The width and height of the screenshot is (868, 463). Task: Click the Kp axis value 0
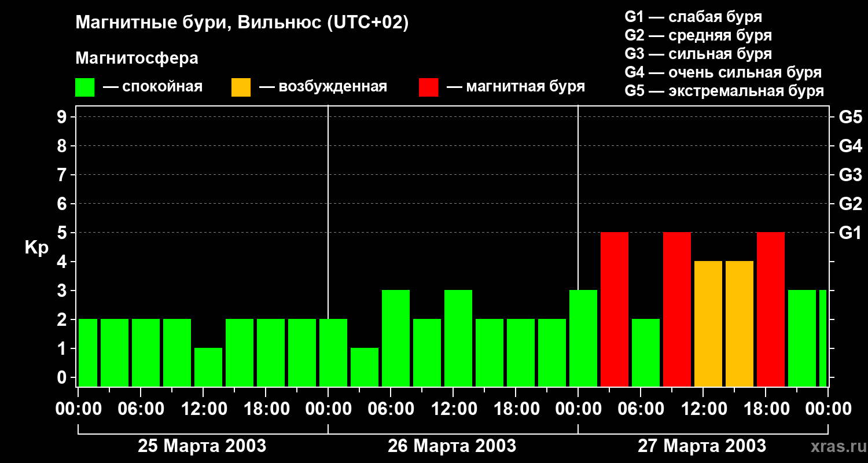click(x=63, y=377)
